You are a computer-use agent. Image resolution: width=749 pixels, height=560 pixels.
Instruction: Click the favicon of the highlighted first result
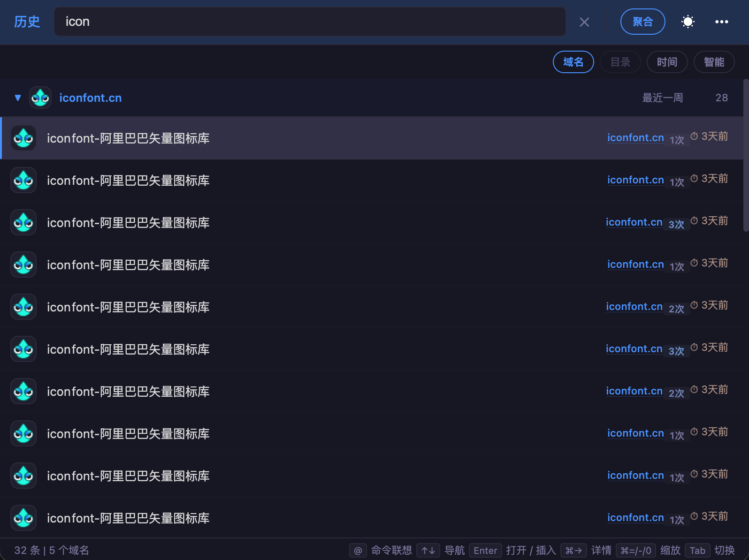[23, 138]
